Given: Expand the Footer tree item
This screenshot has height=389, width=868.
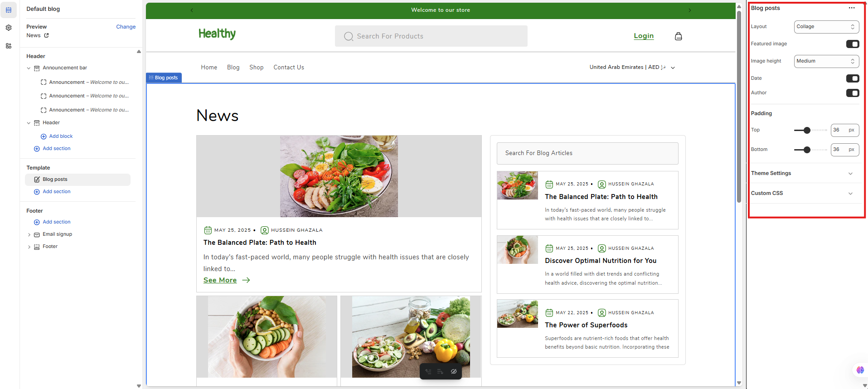Looking at the screenshot, I should (x=29, y=247).
